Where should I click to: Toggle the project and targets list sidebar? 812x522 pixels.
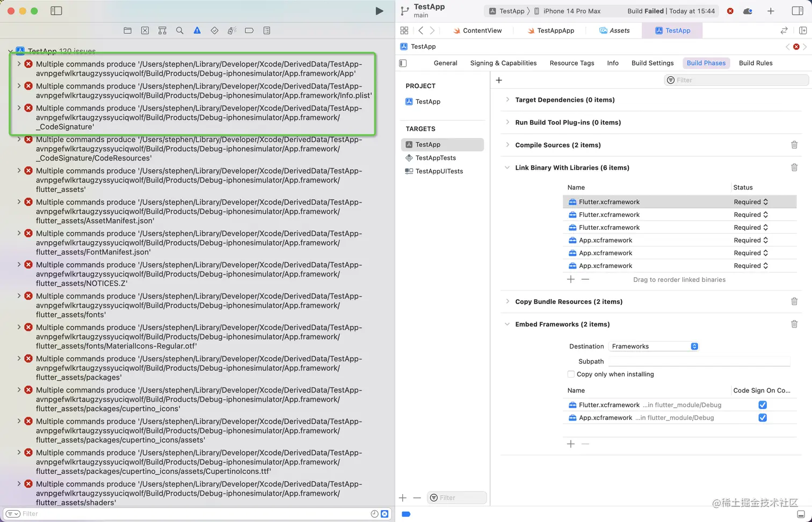click(403, 63)
